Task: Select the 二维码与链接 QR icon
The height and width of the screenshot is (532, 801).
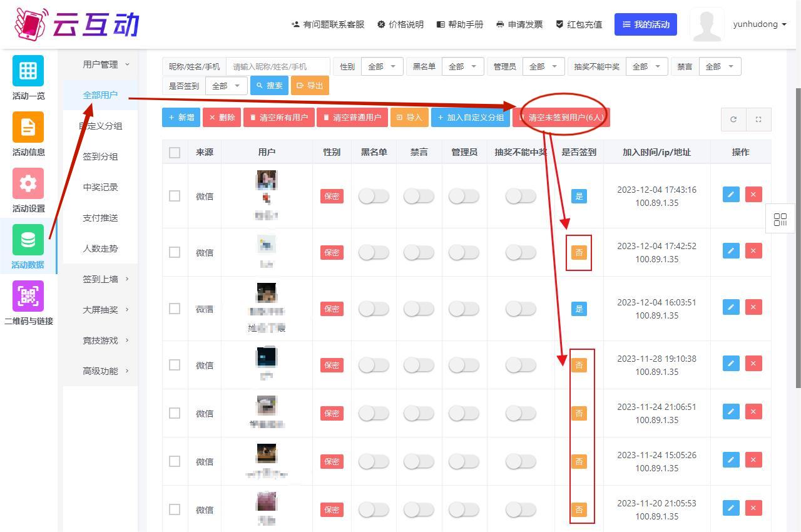Action: coord(28,296)
